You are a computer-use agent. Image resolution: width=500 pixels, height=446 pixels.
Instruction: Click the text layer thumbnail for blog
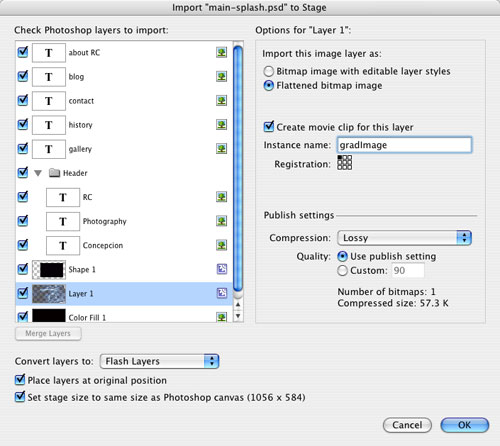pos(49,77)
